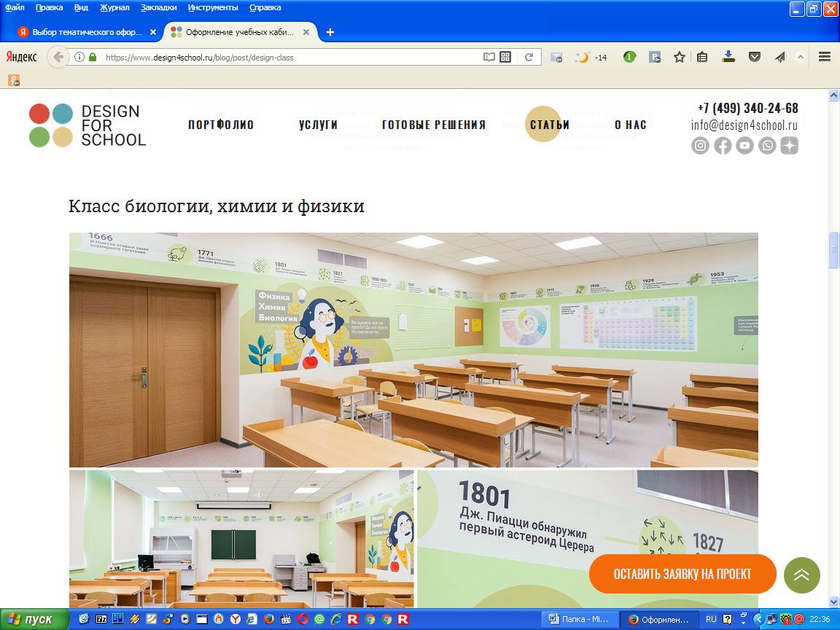The image size is (840, 630).
Task: Open the YouTube social icon
Action: pos(744,146)
